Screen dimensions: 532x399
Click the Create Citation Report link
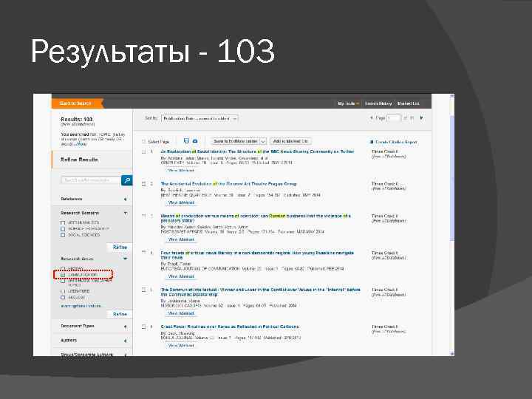pyautogui.click(x=396, y=142)
